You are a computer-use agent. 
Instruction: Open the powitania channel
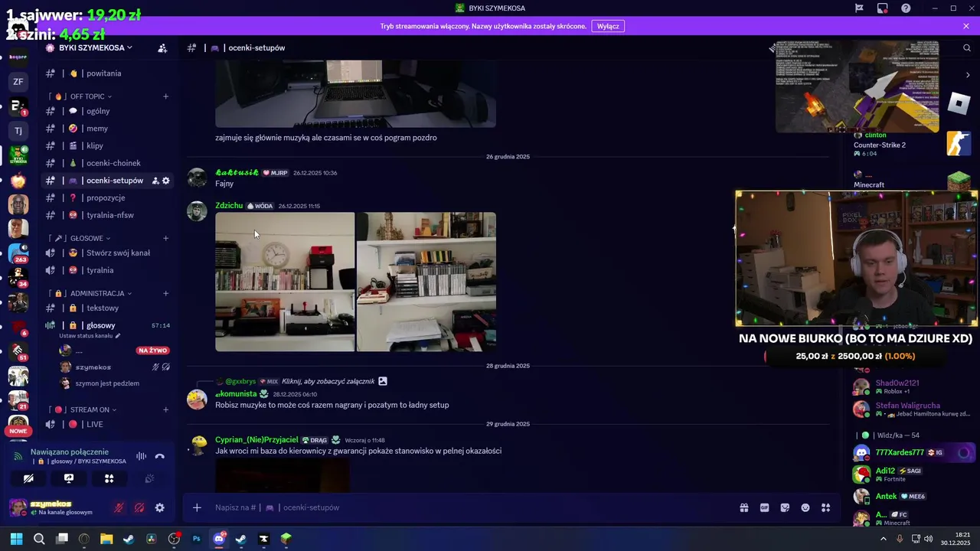click(109, 73)
